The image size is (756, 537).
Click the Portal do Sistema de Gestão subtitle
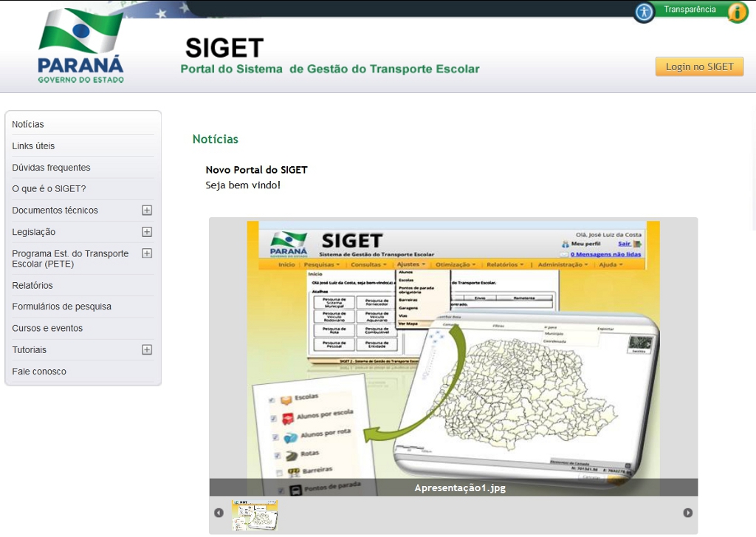(330, 69)
